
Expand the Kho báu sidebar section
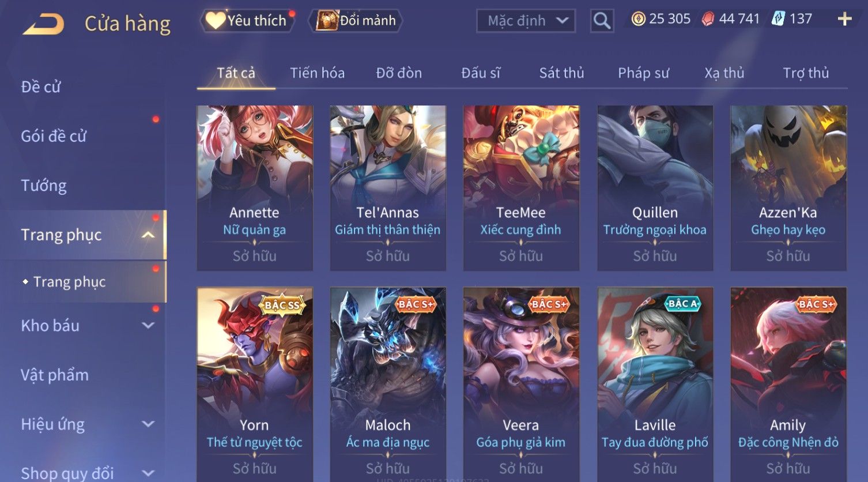(148, 325)
